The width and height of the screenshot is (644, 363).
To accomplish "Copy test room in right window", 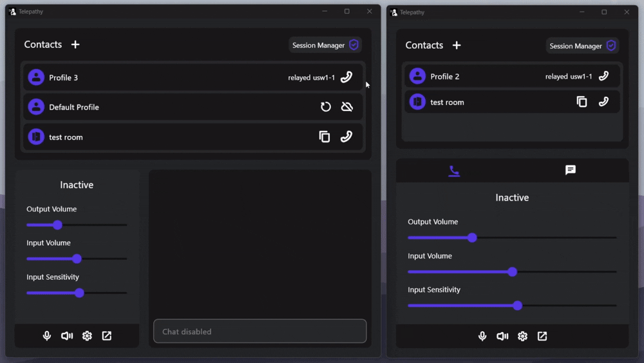I will [x=582, y=101].
